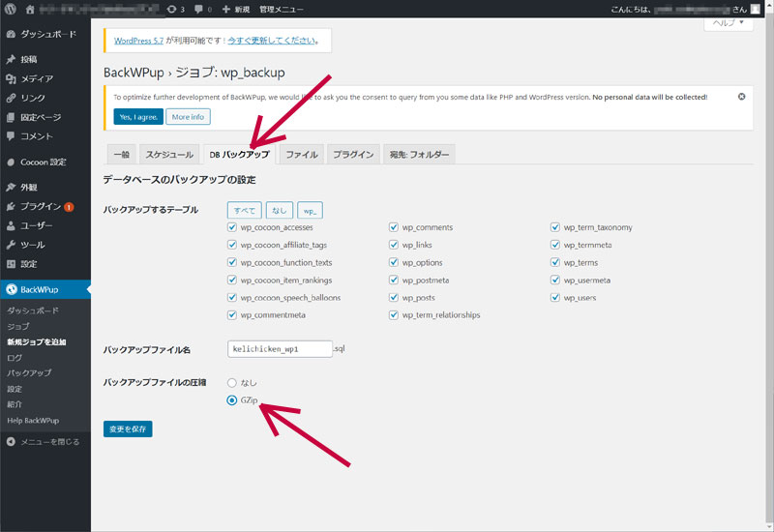Image resolution: width=774 pixels, height=532 pixels.
Task: Collapse menu with メニューを閉じる icon
Action: coord(11,442)
